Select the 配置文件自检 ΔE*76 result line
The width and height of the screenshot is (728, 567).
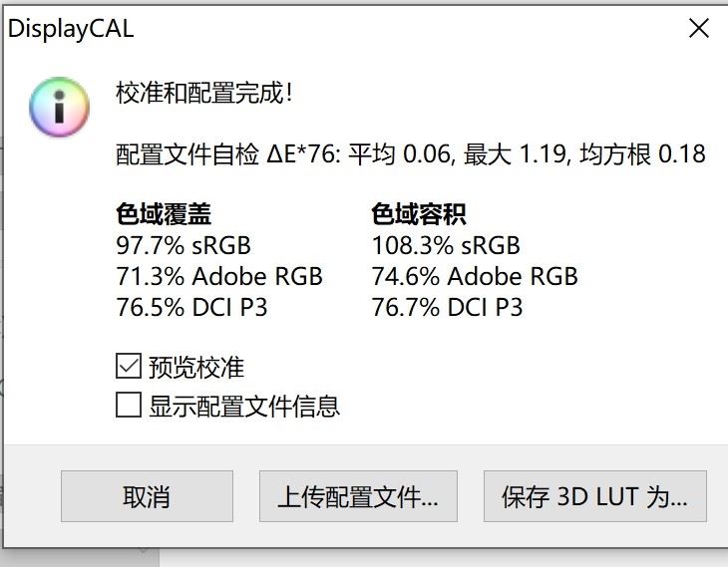pos(411,154)
